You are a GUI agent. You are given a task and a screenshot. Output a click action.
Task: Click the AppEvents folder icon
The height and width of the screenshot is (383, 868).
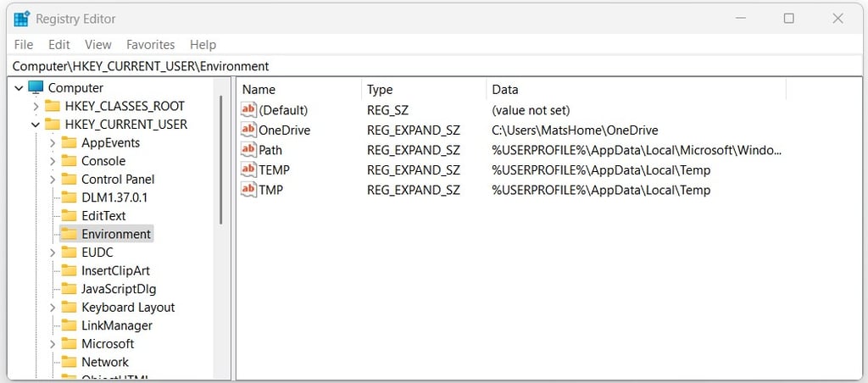click(69, 143)
